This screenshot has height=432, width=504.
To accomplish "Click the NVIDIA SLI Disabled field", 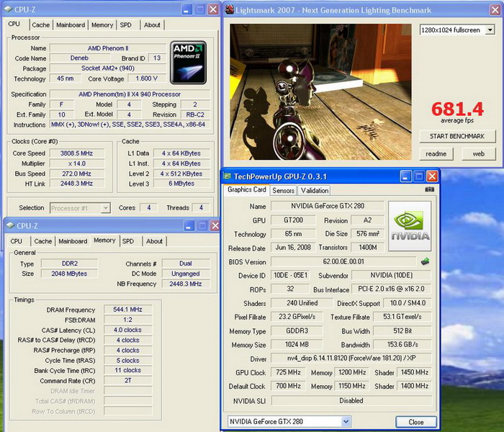I will click(351, 401).
